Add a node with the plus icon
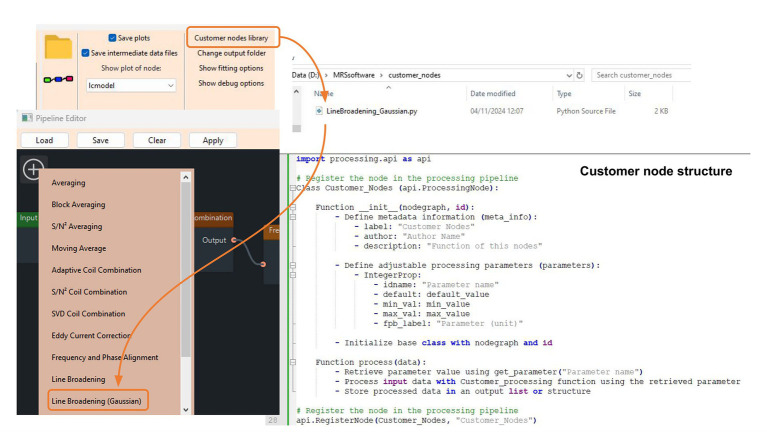Screen dimensions: 767x432 tap(33, 169)
